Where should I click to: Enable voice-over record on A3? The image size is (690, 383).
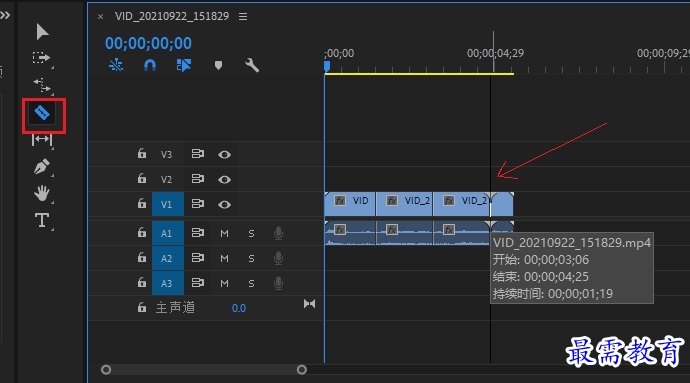point(278,283)
